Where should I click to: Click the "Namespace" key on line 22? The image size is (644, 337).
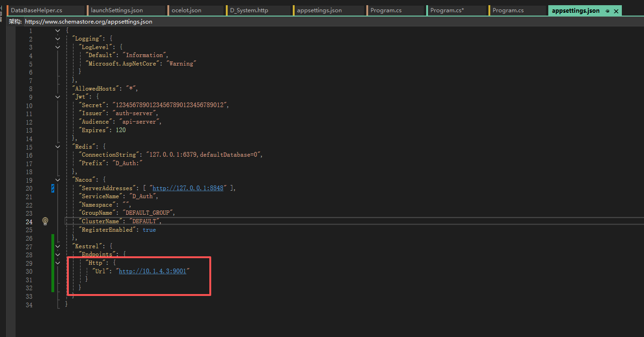click(97, 205)
